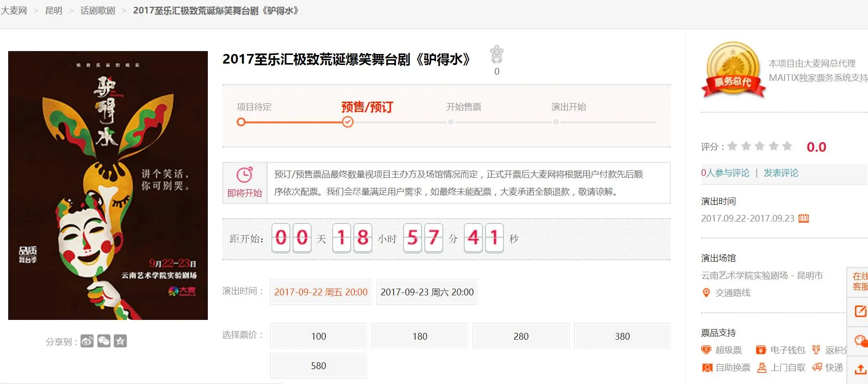Open the 昆明 breadcrumb link
Image resolution: width=868 pixels, height=384 pixels.
[54, 11]
